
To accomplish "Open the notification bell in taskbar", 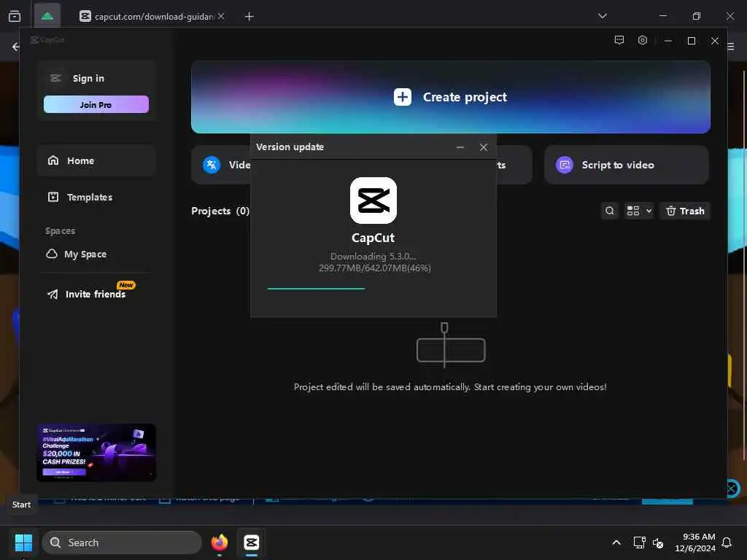I will tap(727, 542).
